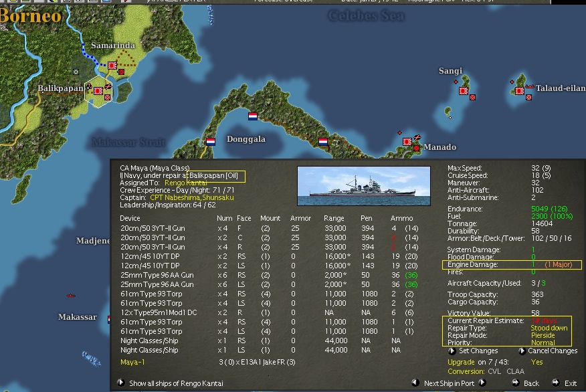
Task: Click the Sangi map label
Action: [450, 71]
